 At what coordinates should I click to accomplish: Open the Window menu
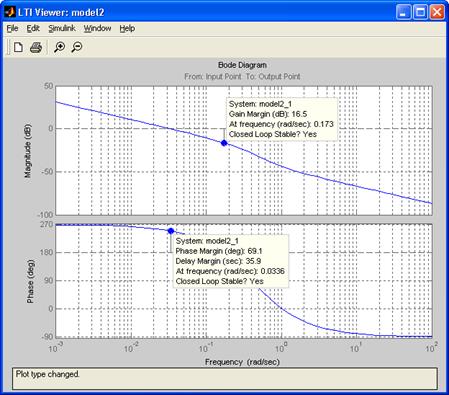(x=97, y=29)
